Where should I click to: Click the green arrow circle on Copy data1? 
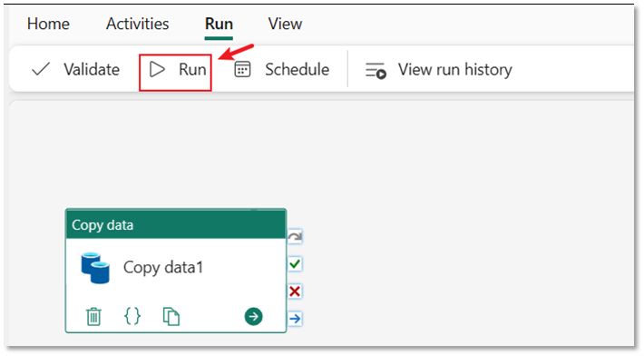[x=253, y=317]
